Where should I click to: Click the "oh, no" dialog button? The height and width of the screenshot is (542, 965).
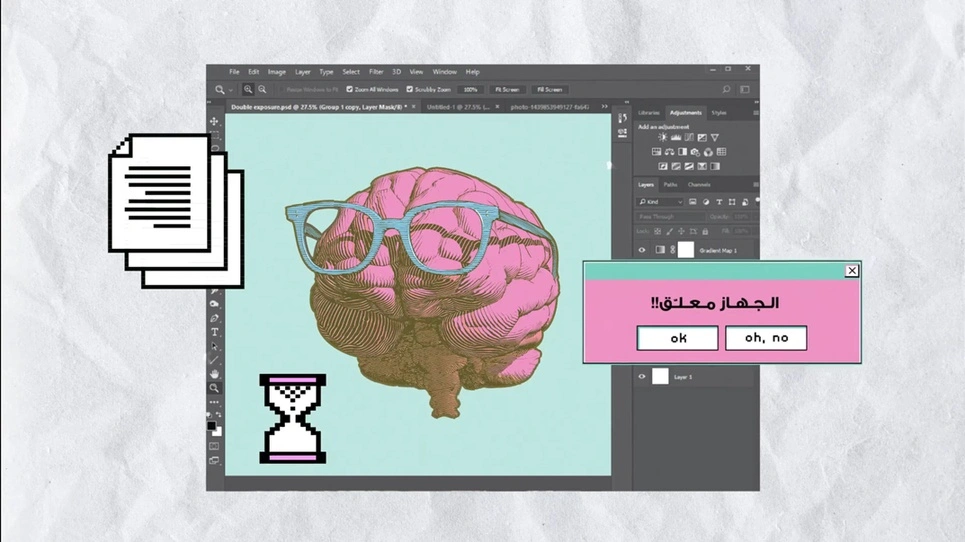click(766, 338)
